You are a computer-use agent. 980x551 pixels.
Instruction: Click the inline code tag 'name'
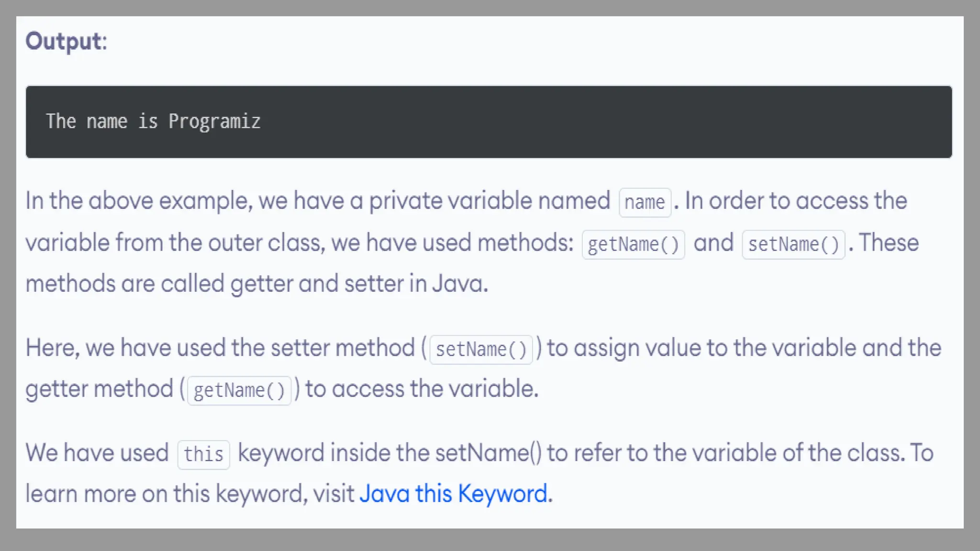[645, 202]
